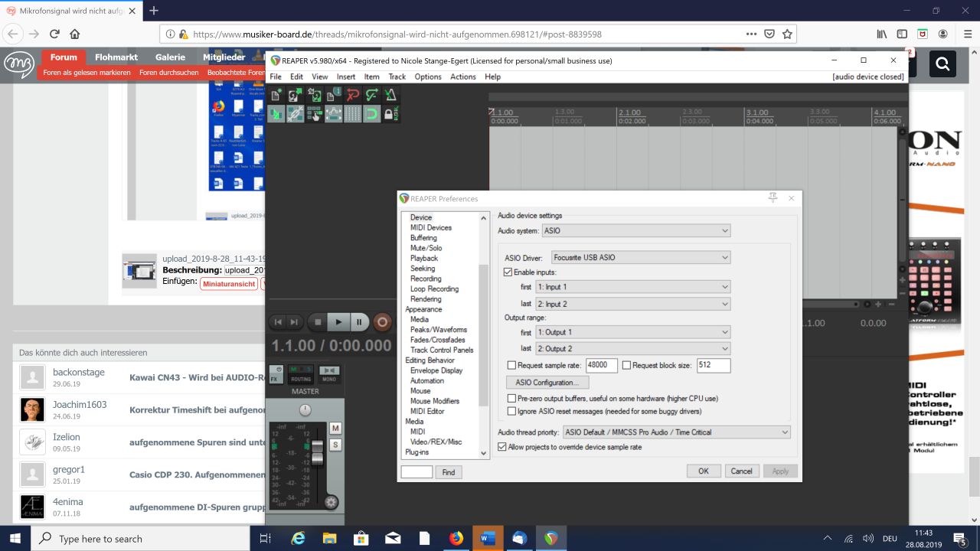Open master ROUTING button
Screen dimensions: 980x551
point(301,375)
